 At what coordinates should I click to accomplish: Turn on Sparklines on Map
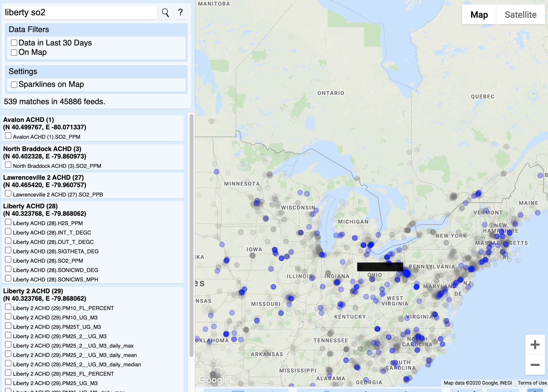[14, 84]
